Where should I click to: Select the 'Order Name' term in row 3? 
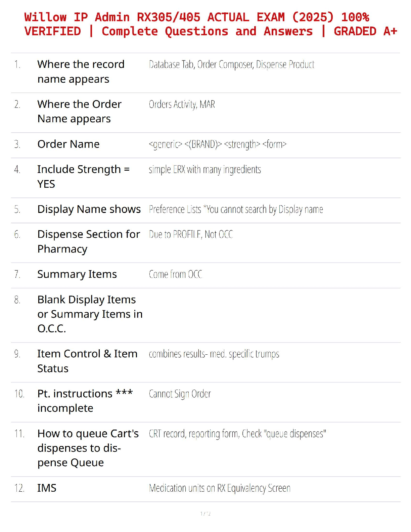[x=68, y=144]
